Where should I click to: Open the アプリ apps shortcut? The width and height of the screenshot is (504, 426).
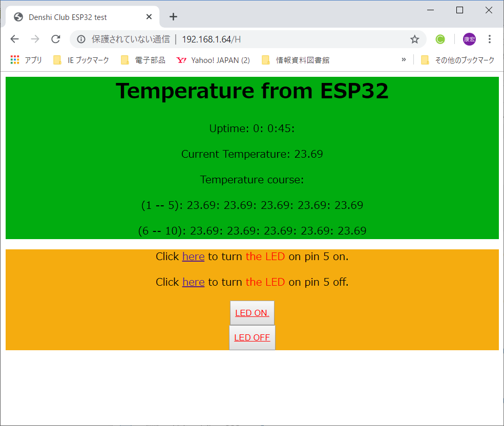26,60
